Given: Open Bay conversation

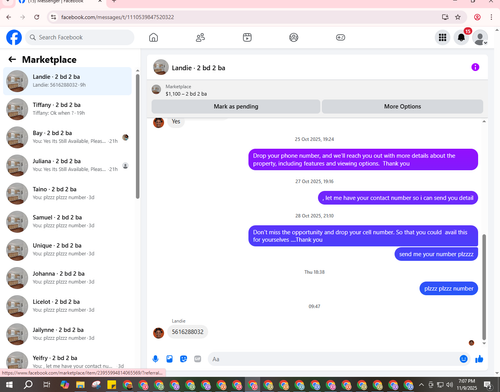Looking at the screenshot, I should 67,137.
